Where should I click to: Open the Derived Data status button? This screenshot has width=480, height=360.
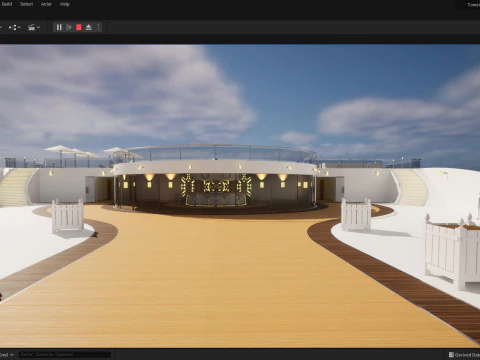(464, 355)
